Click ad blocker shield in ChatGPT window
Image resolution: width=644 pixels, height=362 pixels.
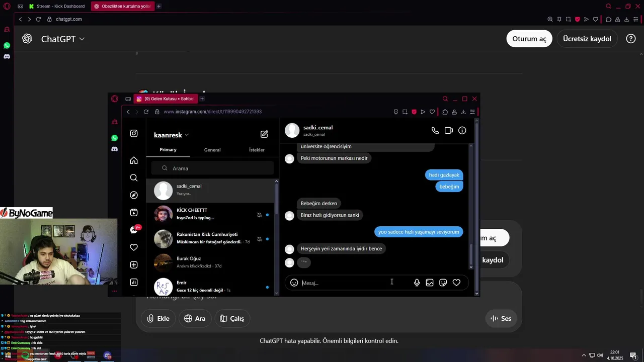click(577, 19)
